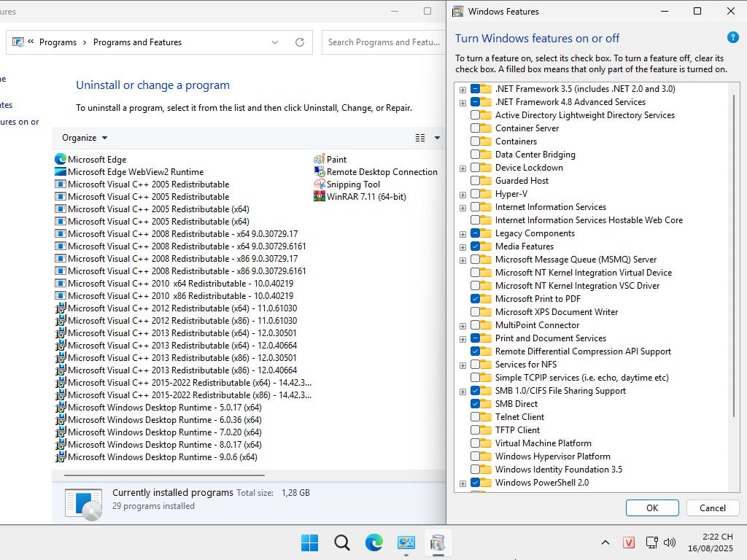The image size is (747, 560).
Task: Expand Legacy Components tree node
Action: (x=462, y=234)
